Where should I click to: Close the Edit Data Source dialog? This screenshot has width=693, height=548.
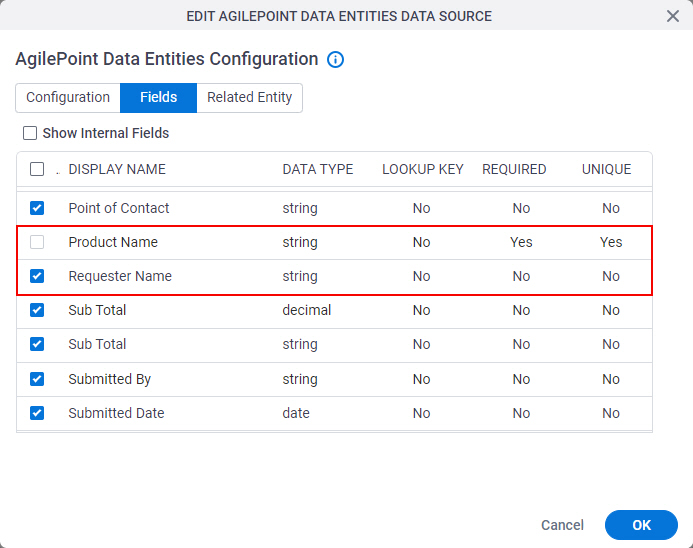673,16
